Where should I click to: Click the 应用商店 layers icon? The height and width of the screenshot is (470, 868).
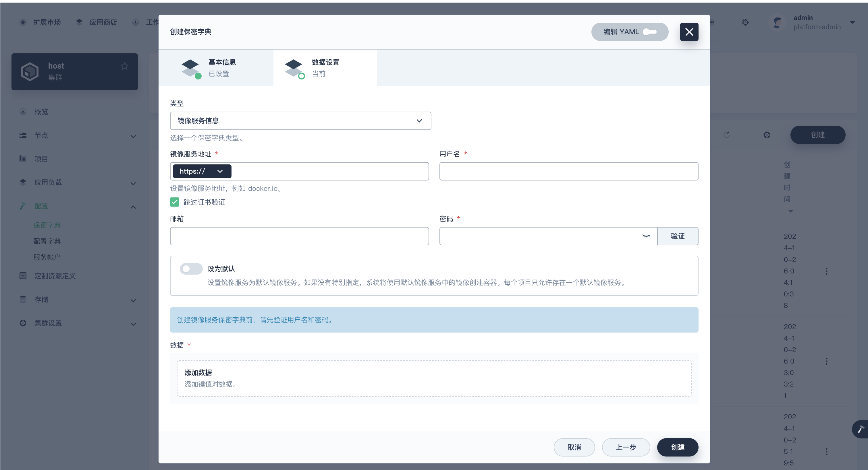[79, 22]
